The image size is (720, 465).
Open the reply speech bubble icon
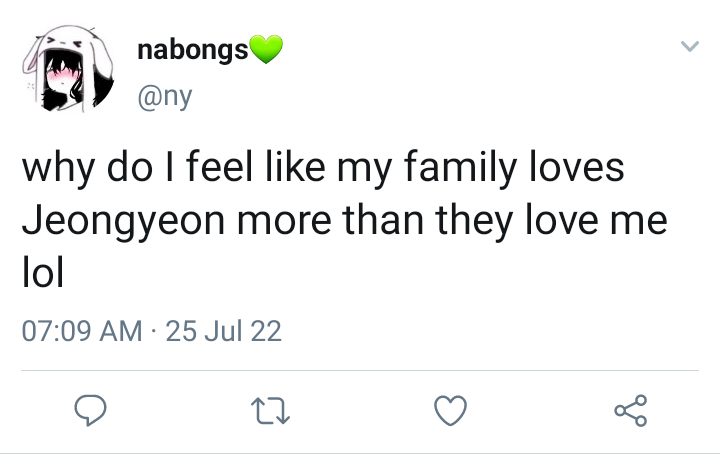click(90, 410)
